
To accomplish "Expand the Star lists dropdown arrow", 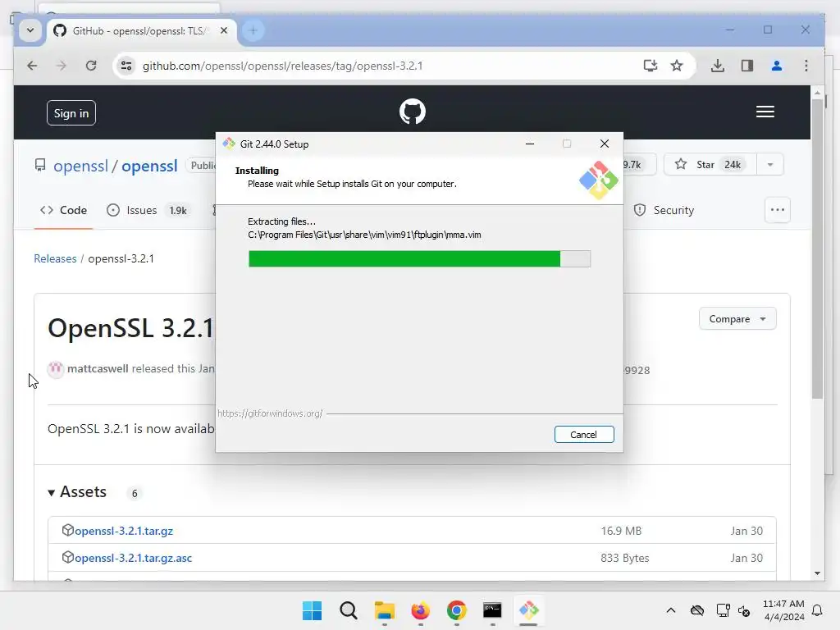I will [770, 164].
